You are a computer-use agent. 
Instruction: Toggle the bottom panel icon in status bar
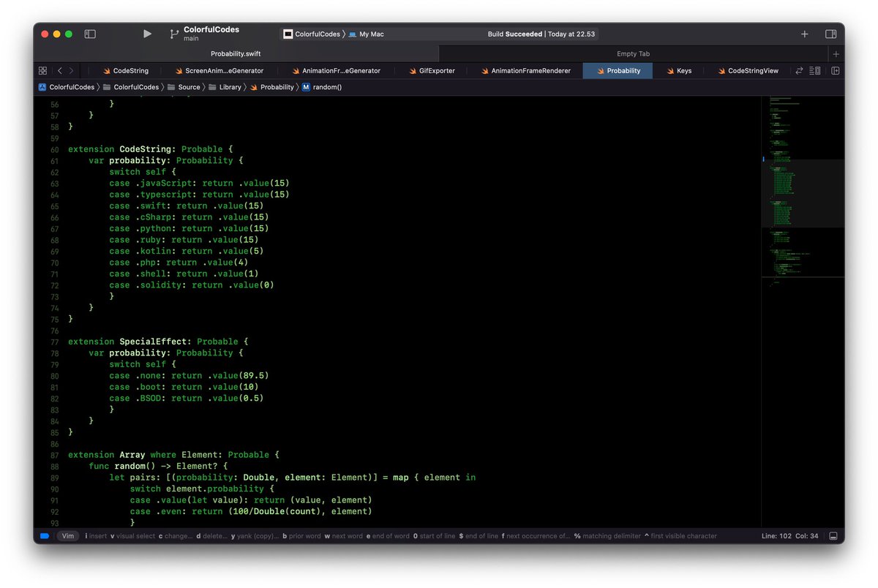click(x=833, y=536)
